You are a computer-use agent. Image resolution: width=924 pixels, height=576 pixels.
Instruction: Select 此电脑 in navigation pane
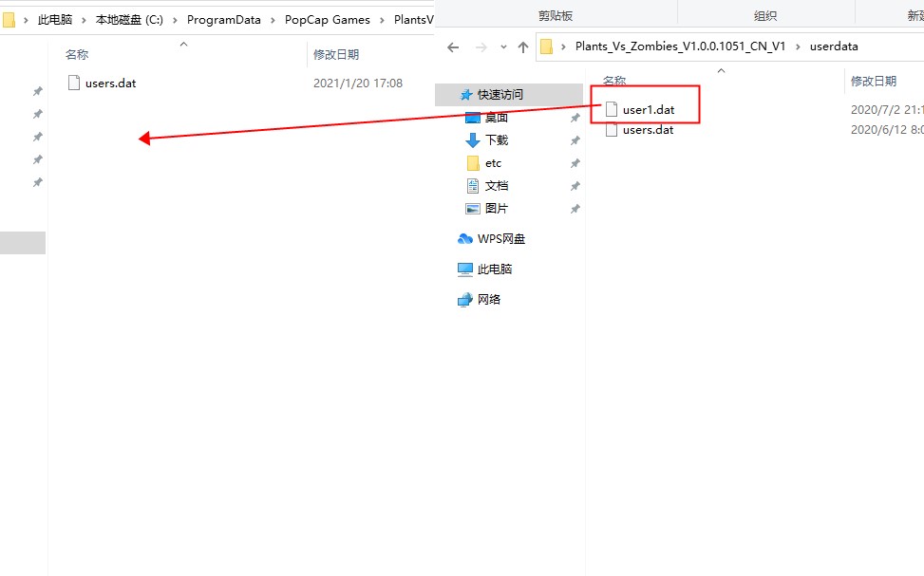[494, 269]
